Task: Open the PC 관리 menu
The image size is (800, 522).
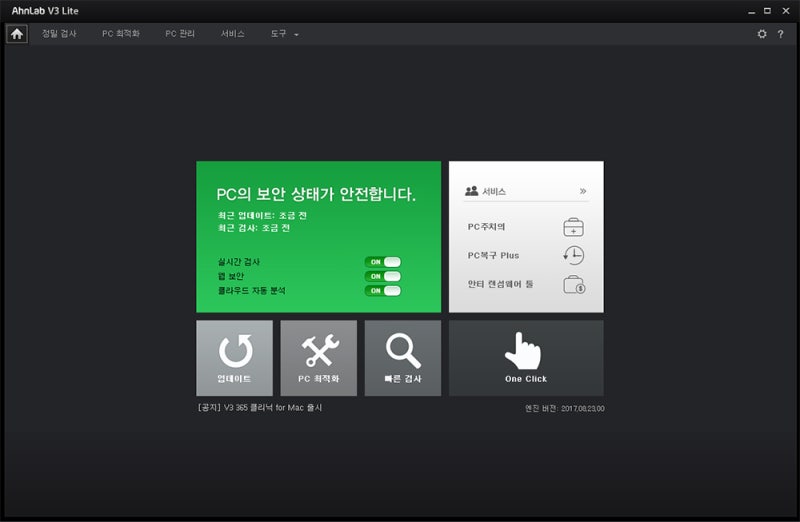Action: click(x=180, y=34)
